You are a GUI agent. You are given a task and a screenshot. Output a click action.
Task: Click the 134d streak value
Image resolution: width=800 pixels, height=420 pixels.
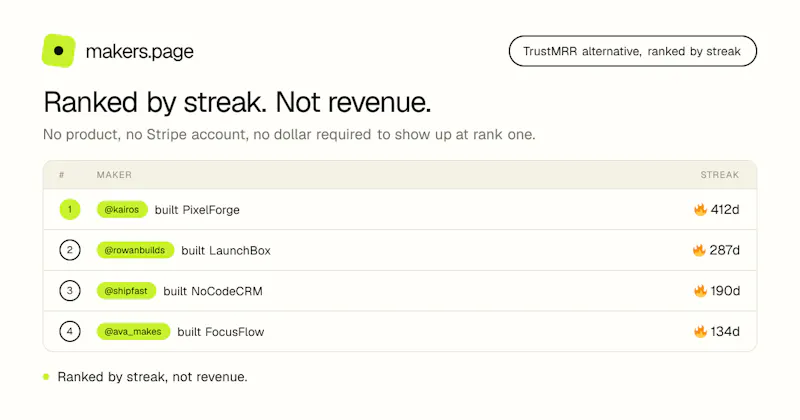[x=725, y=332]
